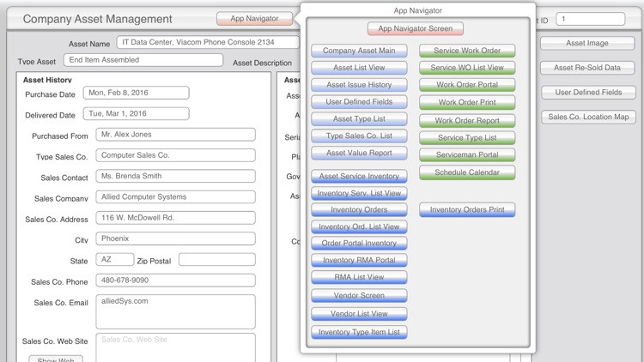This screenshot has height=362, width=644.
Task: Click Inventory Orders Print button
Action: click(467, 209)
